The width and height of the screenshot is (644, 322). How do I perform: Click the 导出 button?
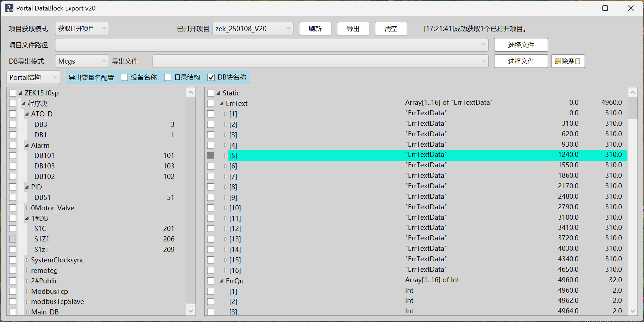click(353, 29)
